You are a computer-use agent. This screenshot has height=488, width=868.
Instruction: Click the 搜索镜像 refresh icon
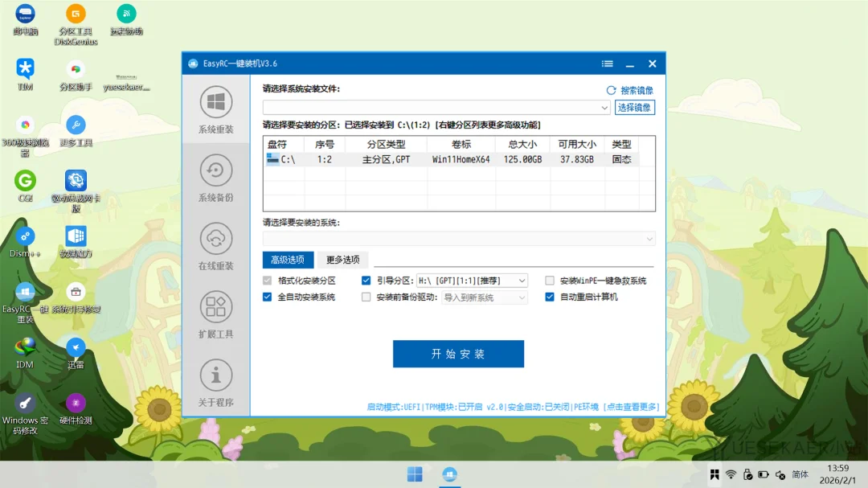pos(611,90)
